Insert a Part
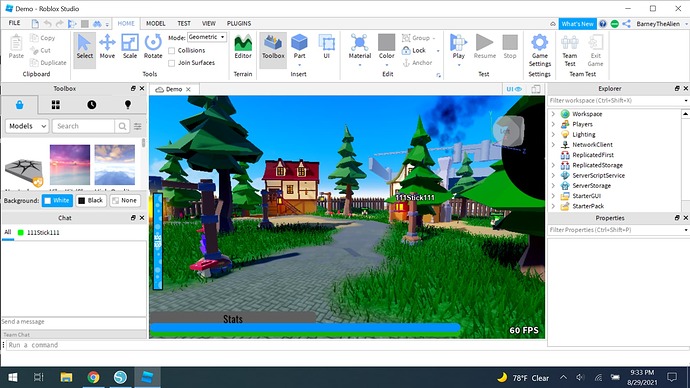Screen dimensions: 690x388 [299, 47]
